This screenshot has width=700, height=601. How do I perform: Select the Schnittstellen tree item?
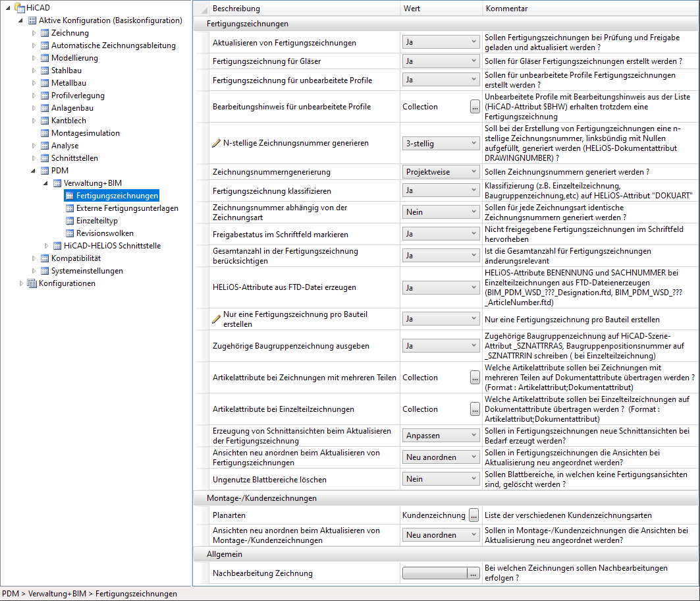click(x=74, y=157)
